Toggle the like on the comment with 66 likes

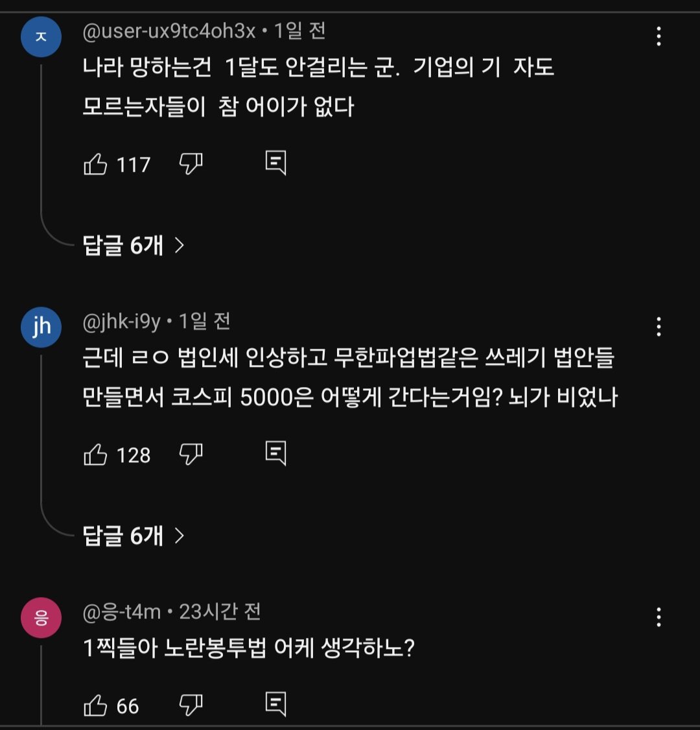[x=96, y=706]
